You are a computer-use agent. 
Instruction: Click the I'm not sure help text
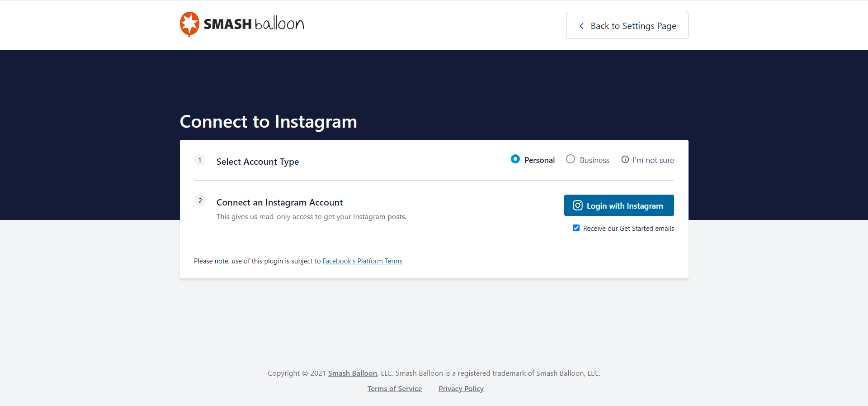653,160
